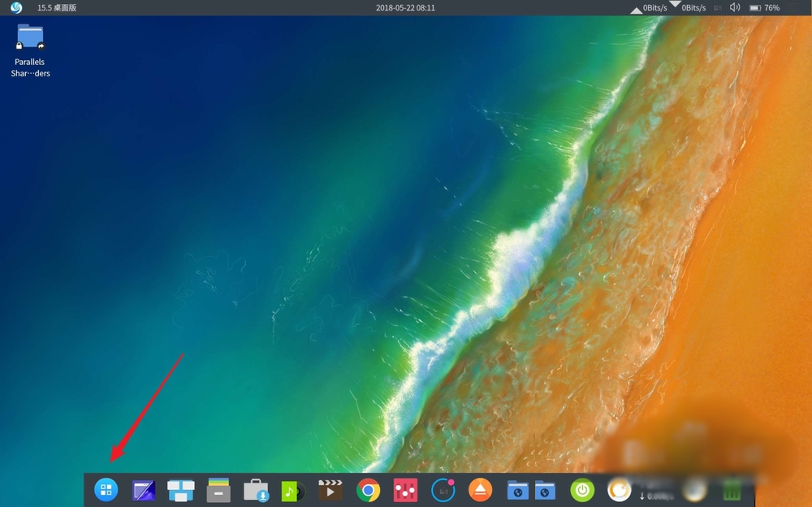Click the green power button icon

[582, 490]
